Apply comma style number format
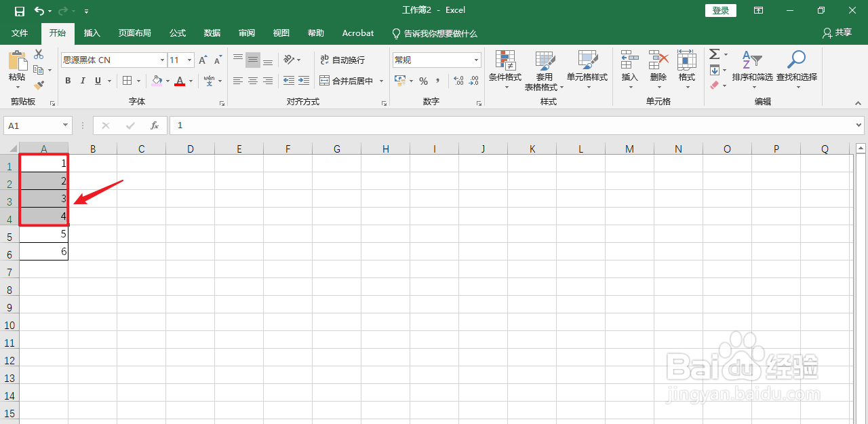Viewport: 868px width, 424px height. coord(438,81)
